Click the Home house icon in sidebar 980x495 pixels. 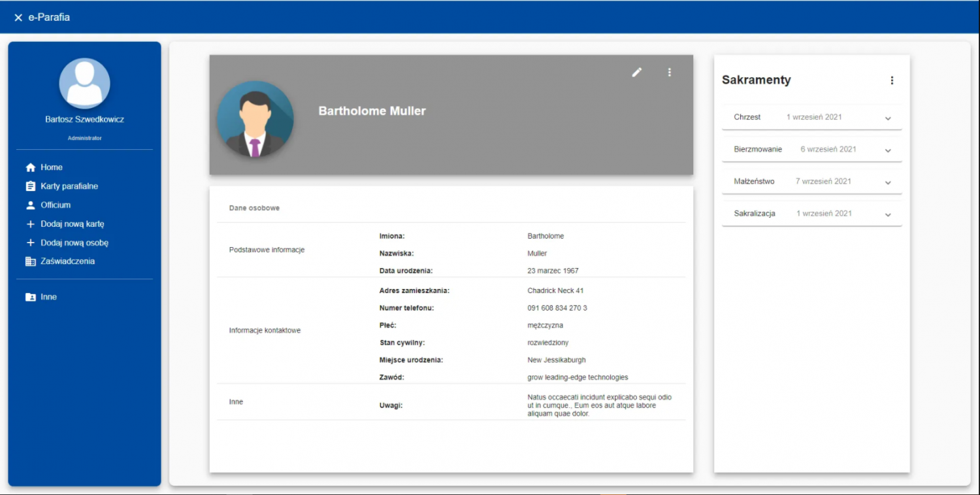(x=30, y=167)
